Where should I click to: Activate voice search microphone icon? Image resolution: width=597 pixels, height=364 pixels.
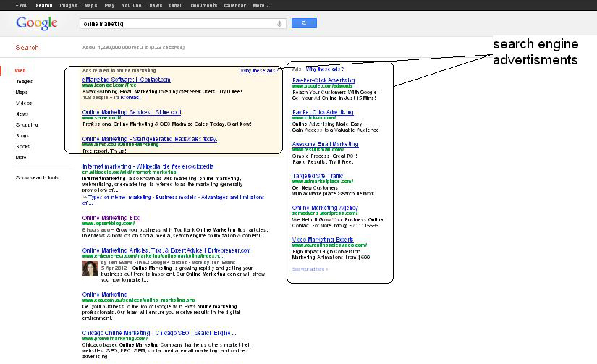tap(280, 24)
